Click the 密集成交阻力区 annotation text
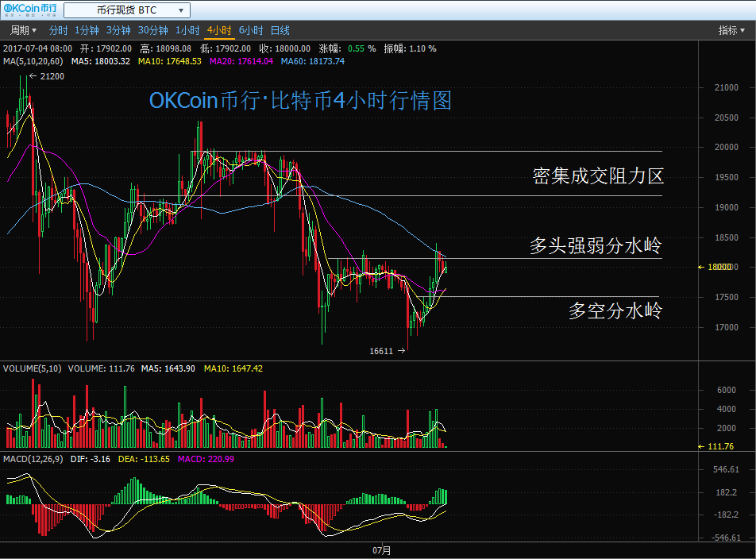 coord(597,176)
